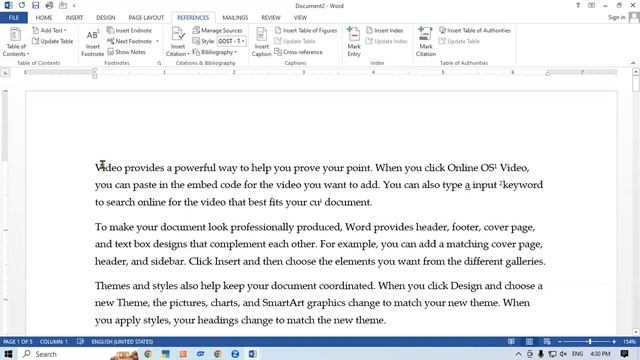
Task: Click ENGLISH (UNITED STATES) language indicator
Action: coord(122,342)
